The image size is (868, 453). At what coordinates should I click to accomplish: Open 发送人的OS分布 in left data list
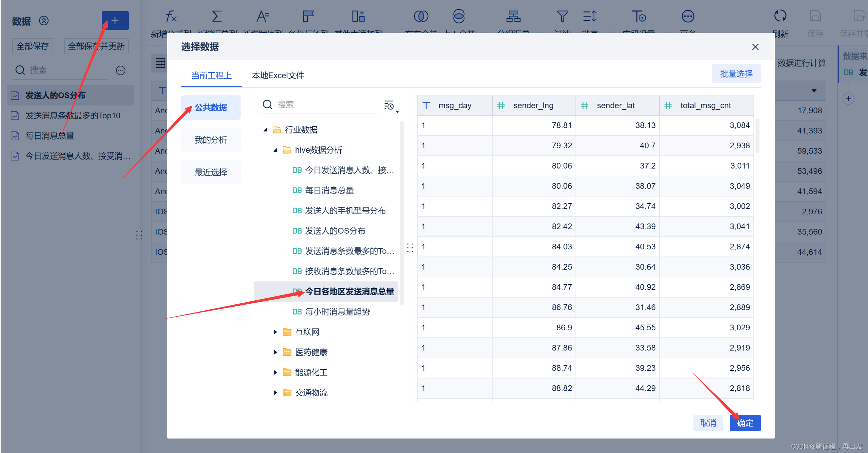[70, 95]
